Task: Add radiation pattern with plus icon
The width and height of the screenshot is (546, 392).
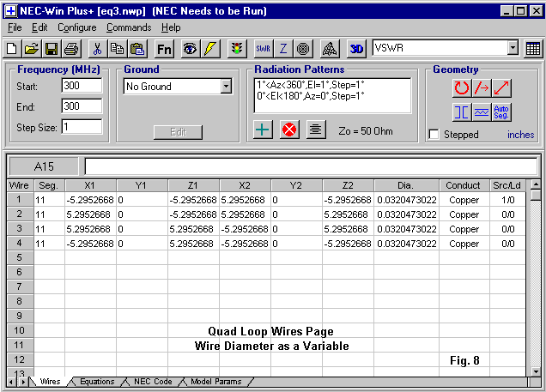Action: click(x=264, y=130)
